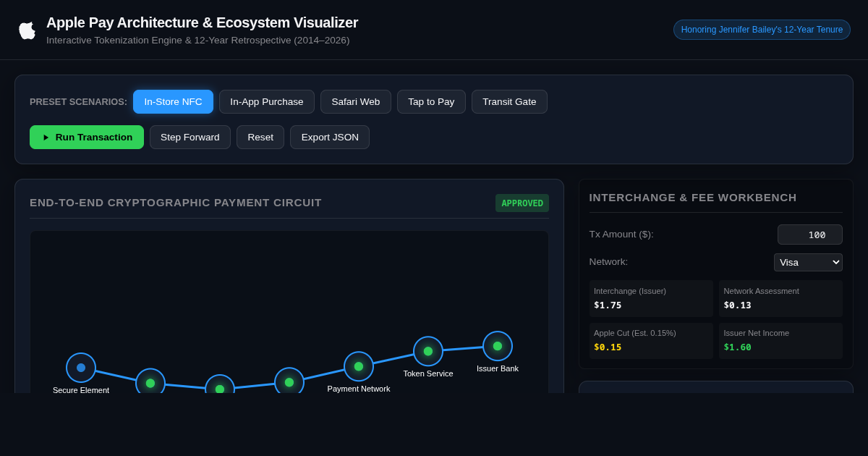Pick the Transit Gate preset
868x456 pixels.
(509, 101)
